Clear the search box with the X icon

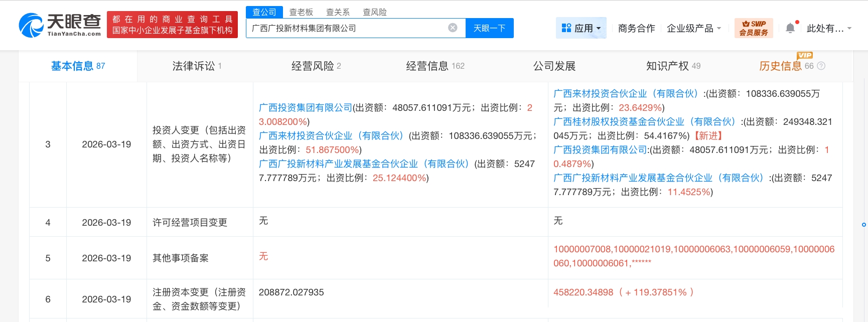(453, 28)
